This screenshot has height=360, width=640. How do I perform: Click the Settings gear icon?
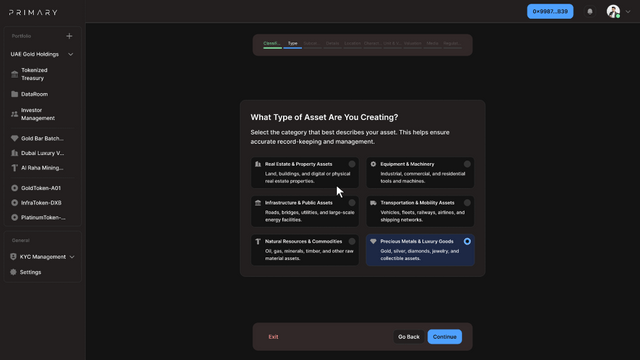(13, 272)
